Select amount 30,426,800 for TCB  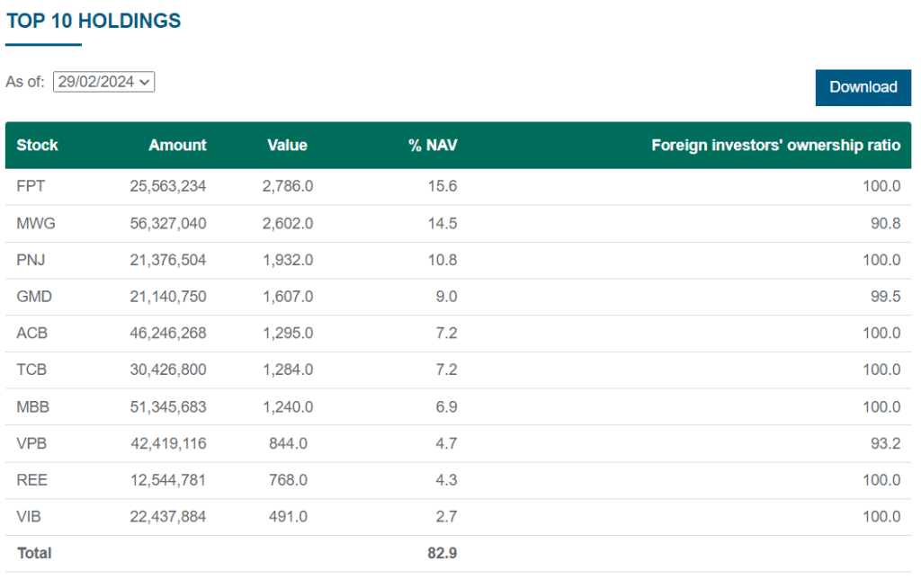(168, 370)
